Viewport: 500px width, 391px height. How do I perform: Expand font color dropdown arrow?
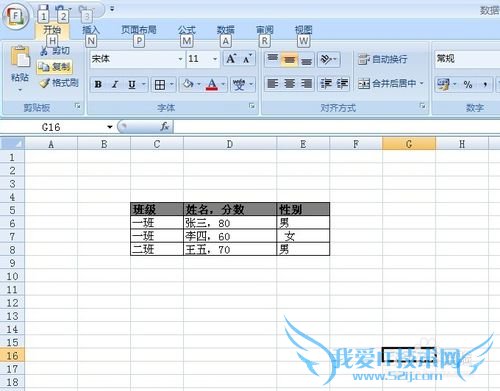223,84
